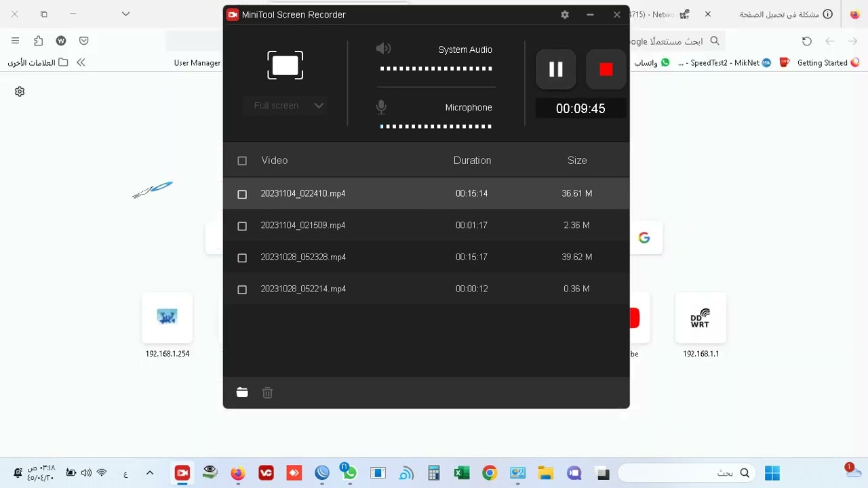Click the Pocket shield icon in Firefox toolbar
This screenshot has width=868, height=488.
point(84,41)
